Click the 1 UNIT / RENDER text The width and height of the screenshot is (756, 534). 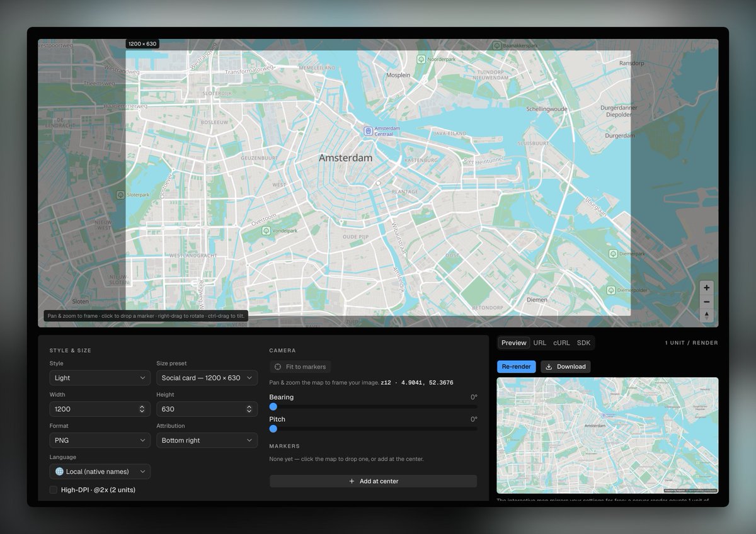tap(691, 343)
